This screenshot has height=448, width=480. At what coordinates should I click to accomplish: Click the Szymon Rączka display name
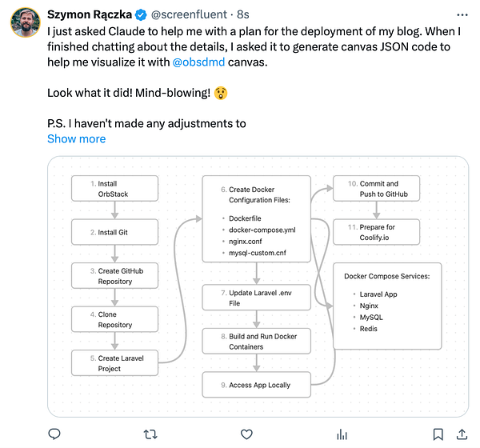pyautogui.click(x=90, y=14)
